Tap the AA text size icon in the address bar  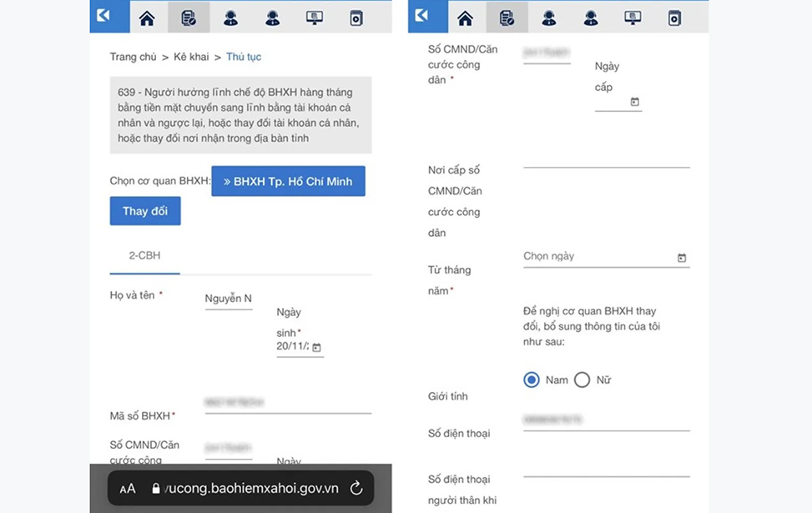click(128, 489)
